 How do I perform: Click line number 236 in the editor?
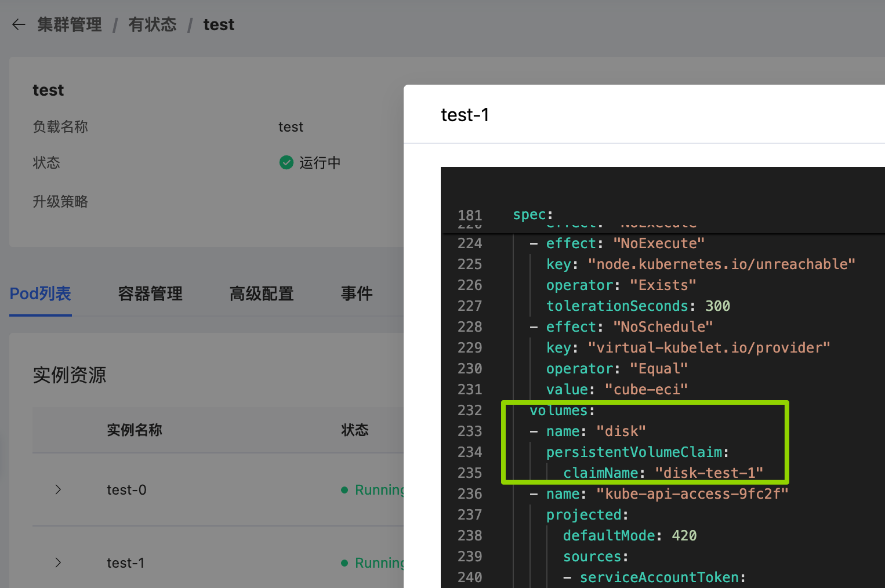(469, 494)
